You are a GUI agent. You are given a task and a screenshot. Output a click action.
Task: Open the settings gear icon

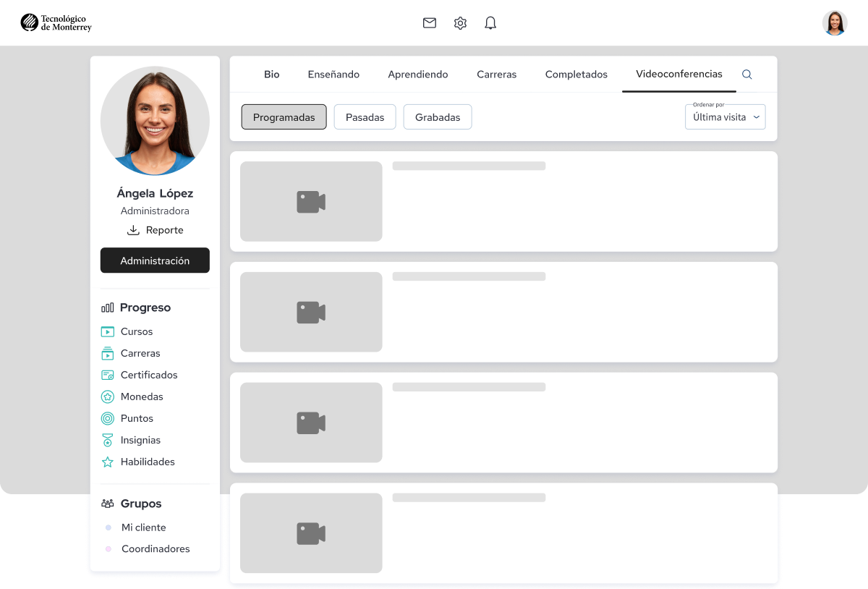460,23
